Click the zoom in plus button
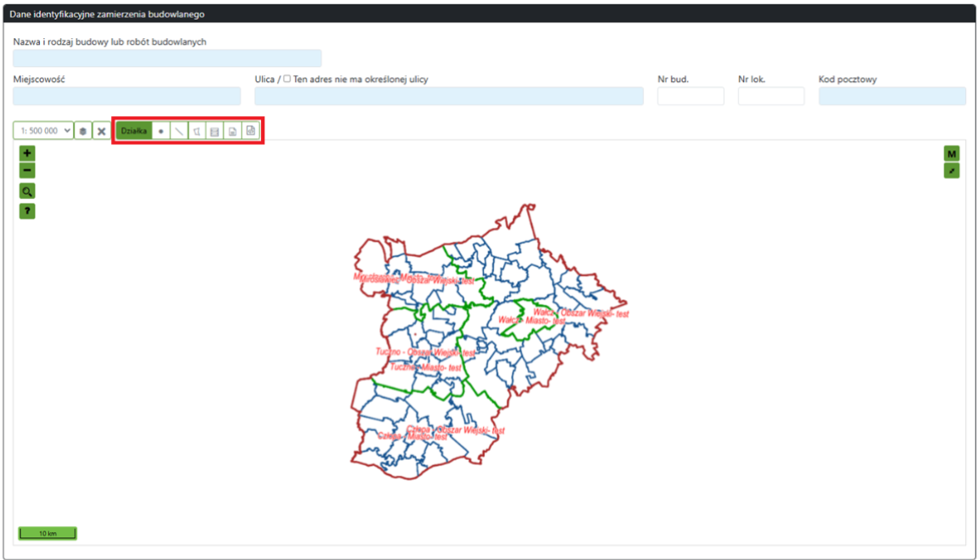The height and width of the screenshot is (560, 977). 26,153
